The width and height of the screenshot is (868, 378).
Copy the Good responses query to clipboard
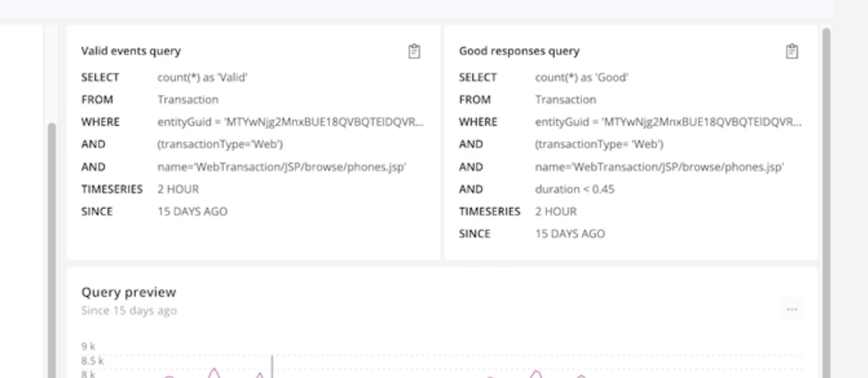[791, 51]
